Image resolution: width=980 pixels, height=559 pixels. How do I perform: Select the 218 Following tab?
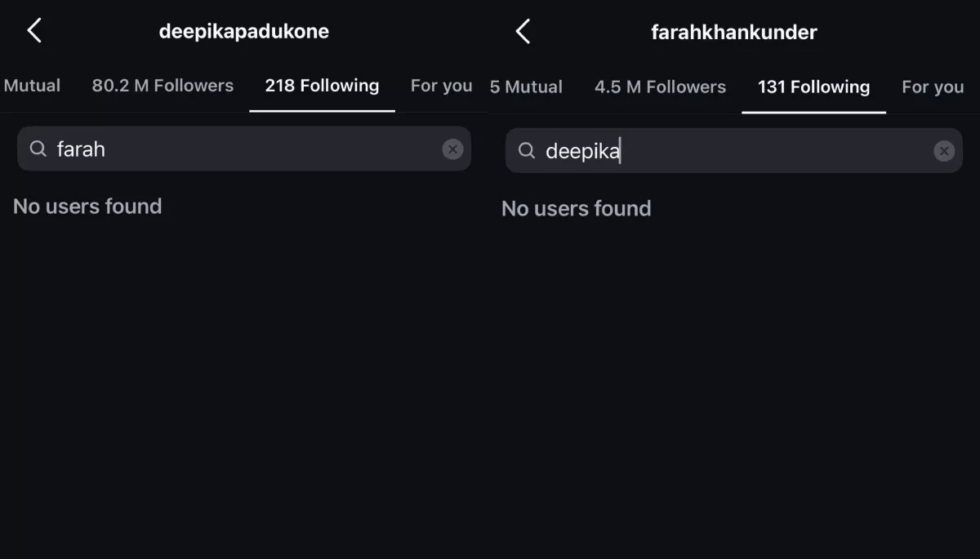(x=322, y=86)
